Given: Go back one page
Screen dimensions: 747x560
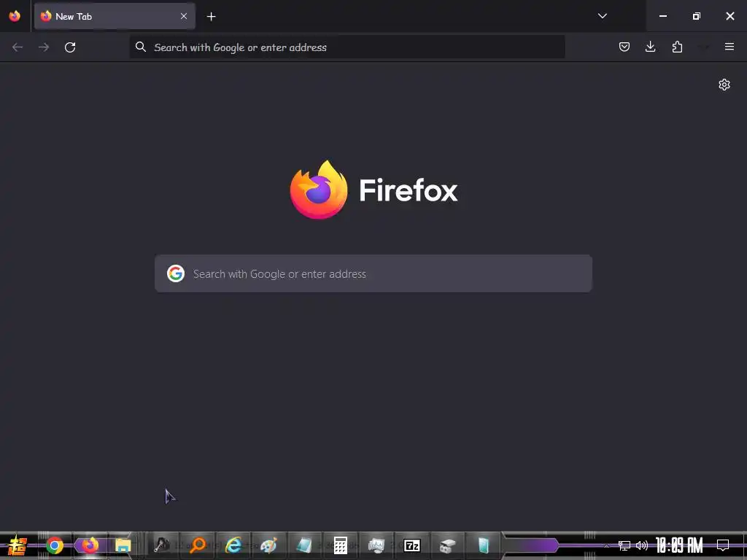Looking at the screenshot, I should point(18,47).
